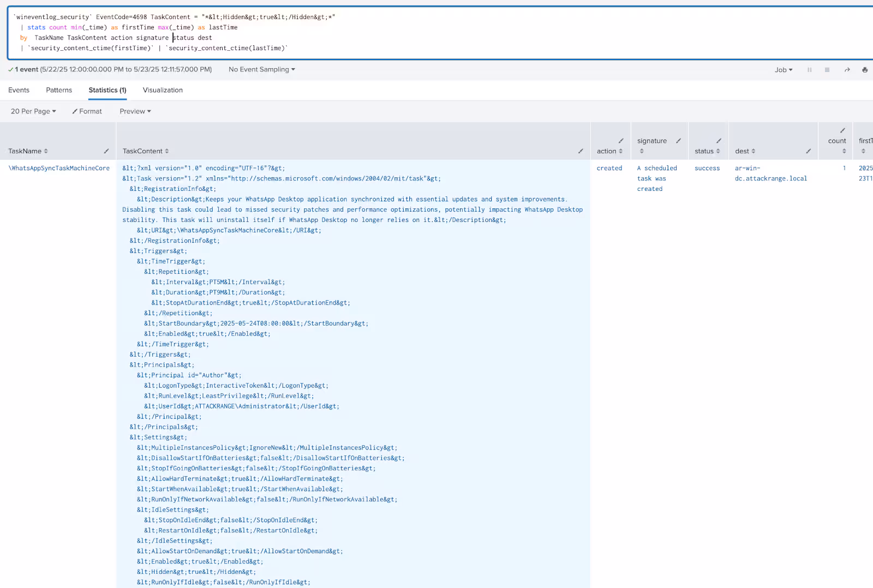Click the TaskContent column pencil icon

581,151
